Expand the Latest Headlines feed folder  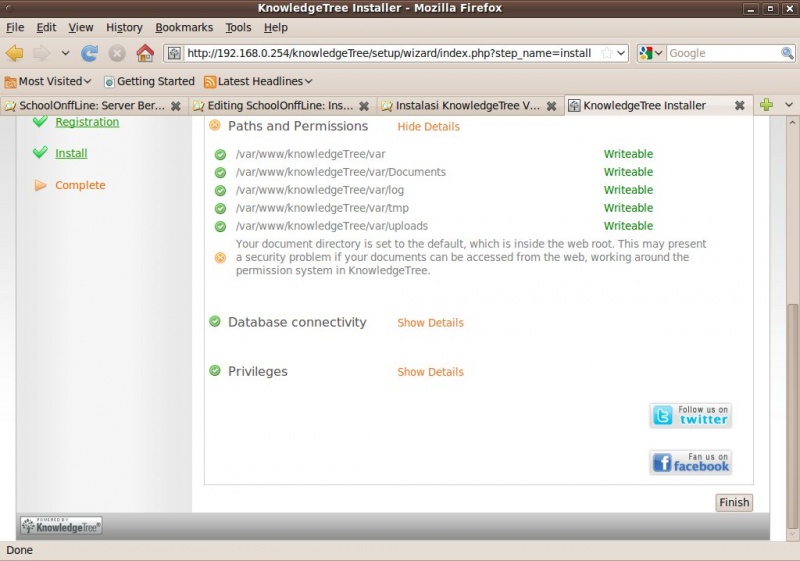click(x=258, y=81)
